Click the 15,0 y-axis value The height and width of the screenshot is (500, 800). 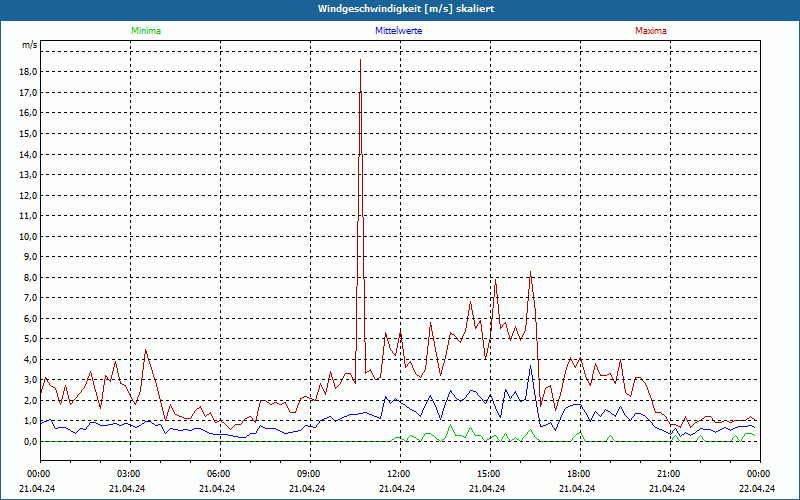click(28, 134)
